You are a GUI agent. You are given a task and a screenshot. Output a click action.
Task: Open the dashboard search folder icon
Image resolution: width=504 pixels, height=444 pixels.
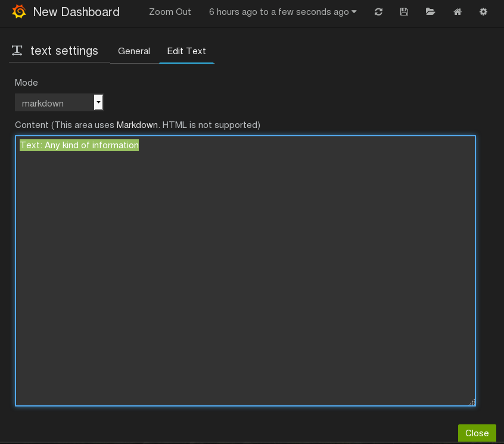(x=430, y=12)
